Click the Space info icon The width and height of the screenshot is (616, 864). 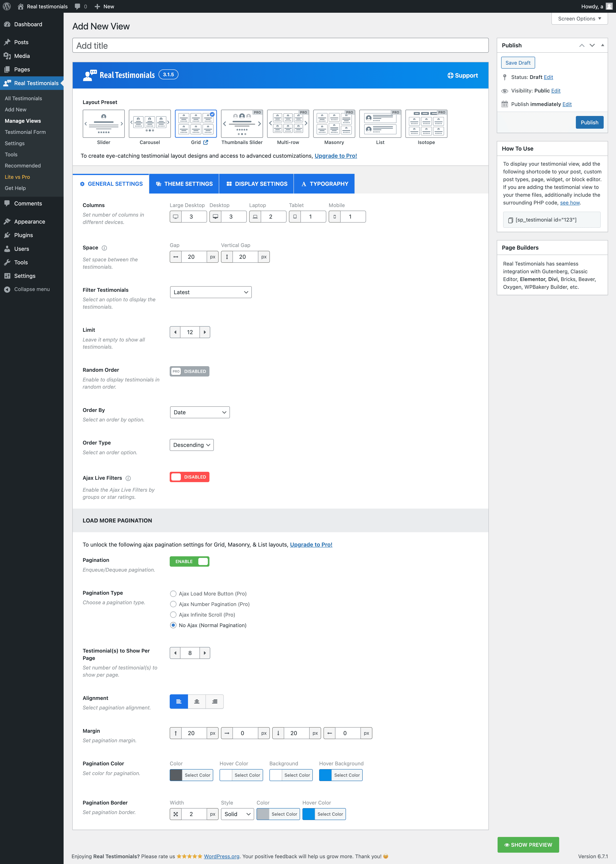(104, 248)
